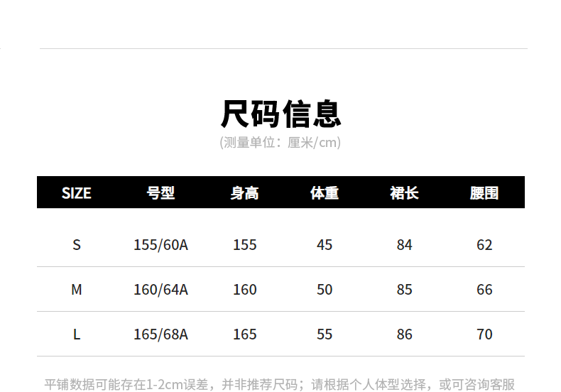Click waist value 70 in L row
561x392 pixels.
tap(484, 334)
